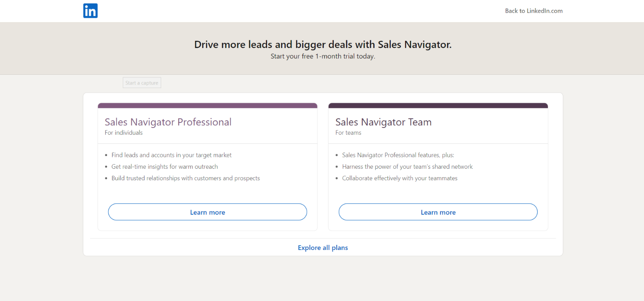Viewport: 644px width, 301px height.
Task: Click Learn more for Sales Navigator Professional
Action: click(x=207, y=212)
